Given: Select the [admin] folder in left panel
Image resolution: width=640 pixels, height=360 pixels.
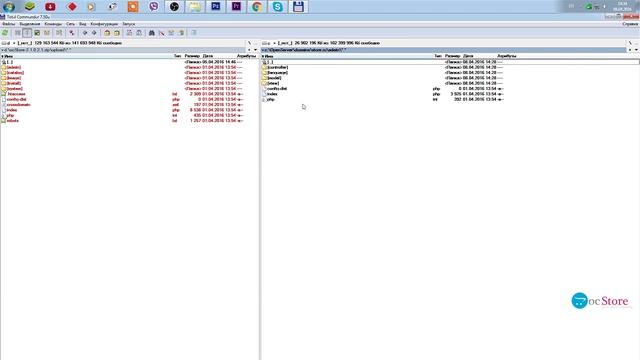Looking at the screenshot, I should coord(14,67).
